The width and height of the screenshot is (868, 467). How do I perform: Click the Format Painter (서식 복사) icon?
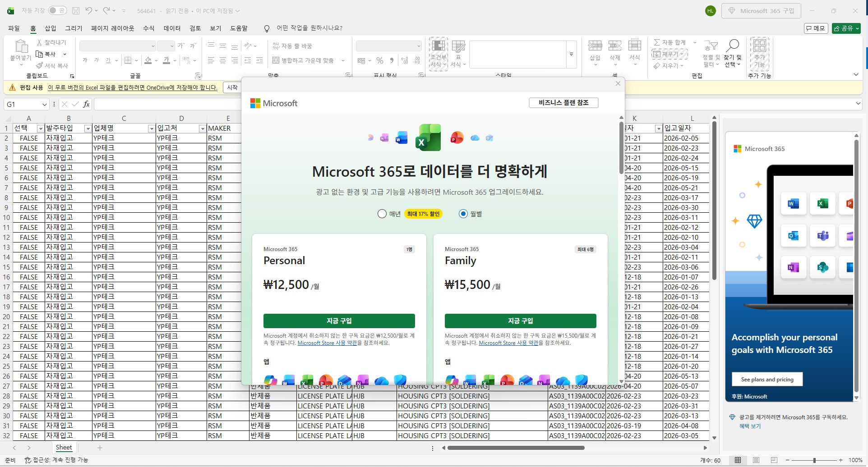tap(39, 66)
